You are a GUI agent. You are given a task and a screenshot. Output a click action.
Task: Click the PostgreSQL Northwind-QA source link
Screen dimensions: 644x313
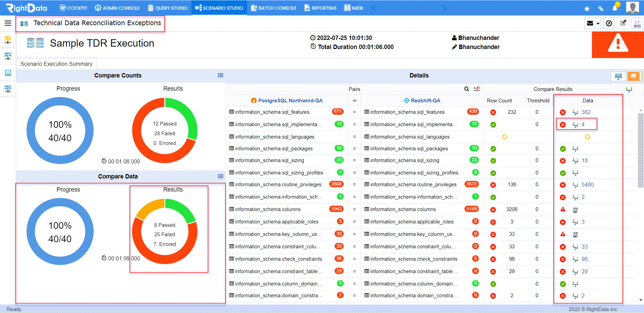(290, 100)
